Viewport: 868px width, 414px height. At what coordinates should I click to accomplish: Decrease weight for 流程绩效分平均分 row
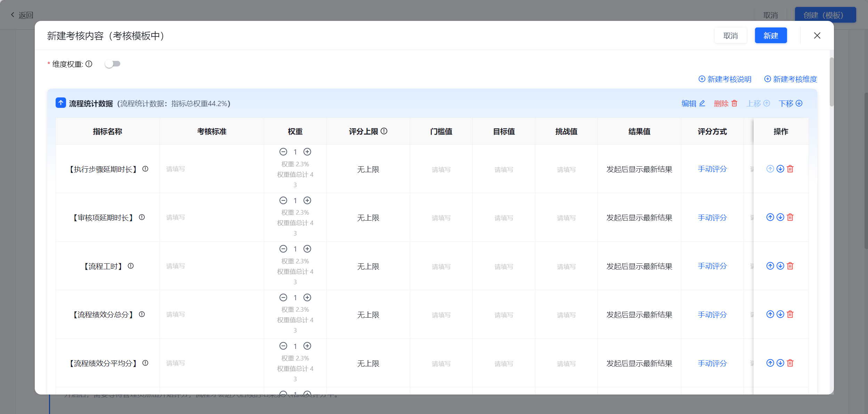[283, 346]
